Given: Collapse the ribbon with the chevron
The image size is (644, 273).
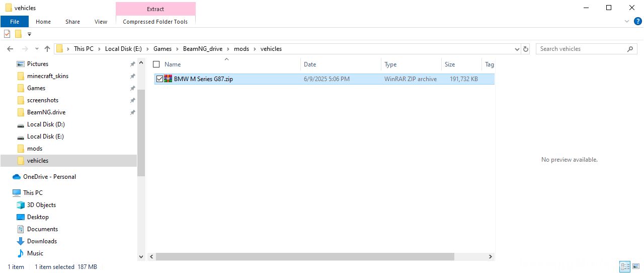Looking at the screenshot, I should [627, 21].
